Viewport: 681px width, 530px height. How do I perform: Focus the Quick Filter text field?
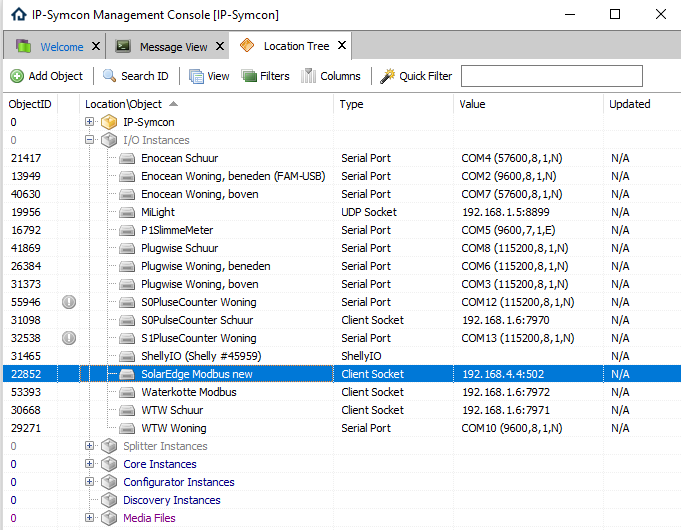pyautogui.click(x=552, y=76)
